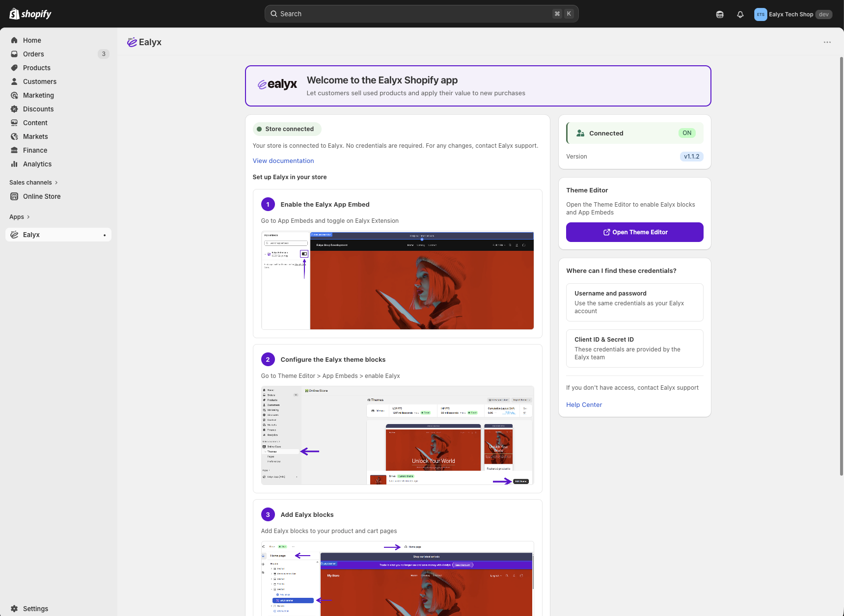Expand the Sales channels section
Viewport: 844px width, 616px height.
[x=33, y=183]
